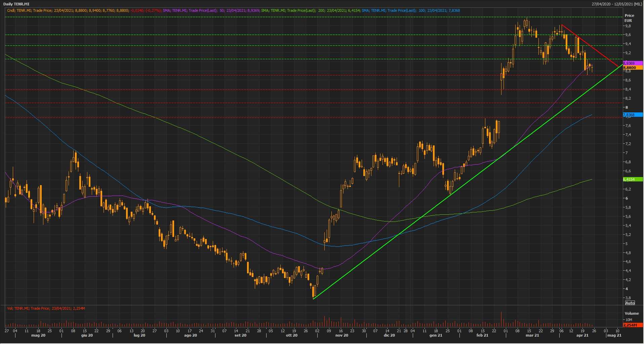Select the SMA 200 legend entry in green
The image size is (644, 344).
pyautogui.click(x=310, y=10)
